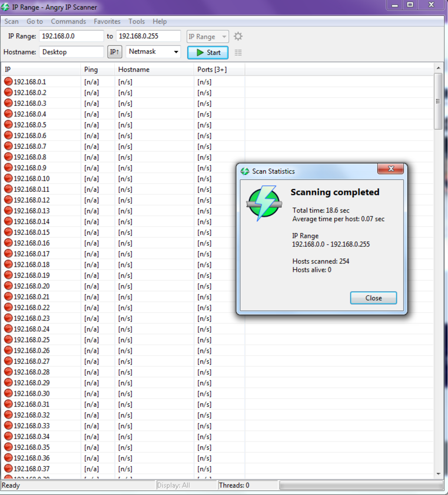Click Close in Scan Statistics dialog
The height and width of the screenshot is (495, 448).
374,298
